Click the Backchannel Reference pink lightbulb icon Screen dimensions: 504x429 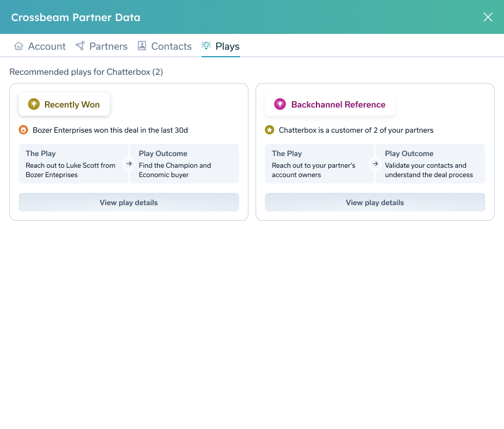pos(280,105)
